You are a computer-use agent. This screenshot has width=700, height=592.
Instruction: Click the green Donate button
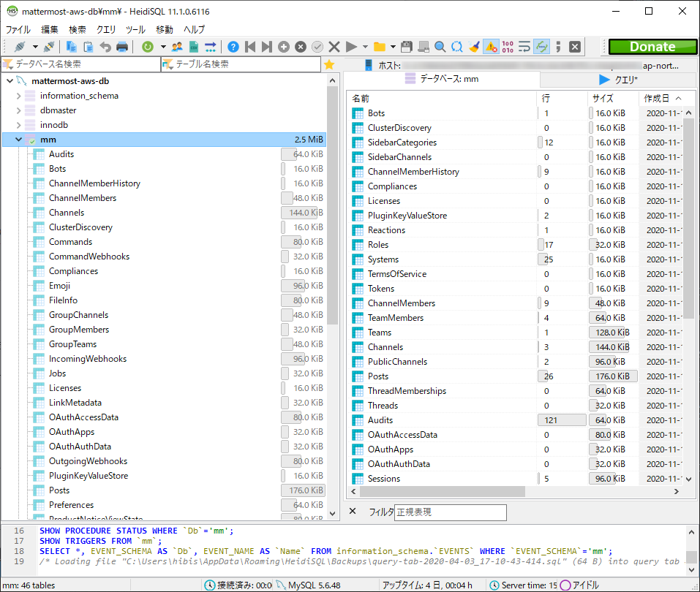pyautogui.click(x=652, y=47)
